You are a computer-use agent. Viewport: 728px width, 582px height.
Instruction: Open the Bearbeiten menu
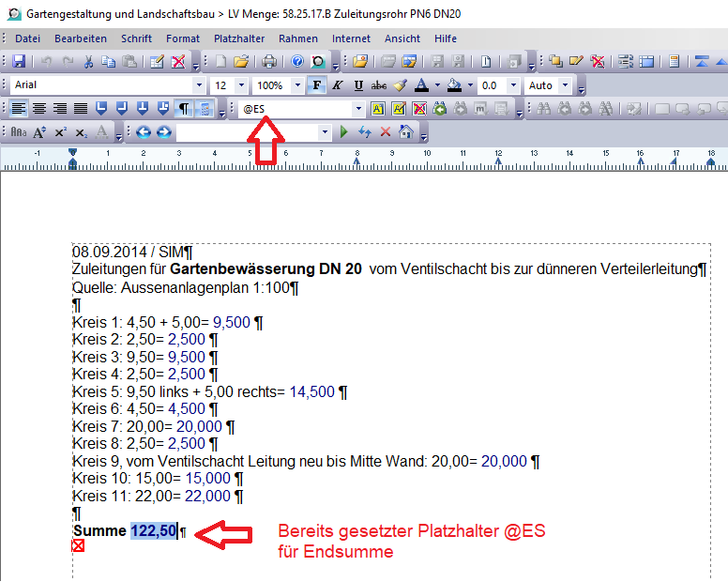pos(80,38)
